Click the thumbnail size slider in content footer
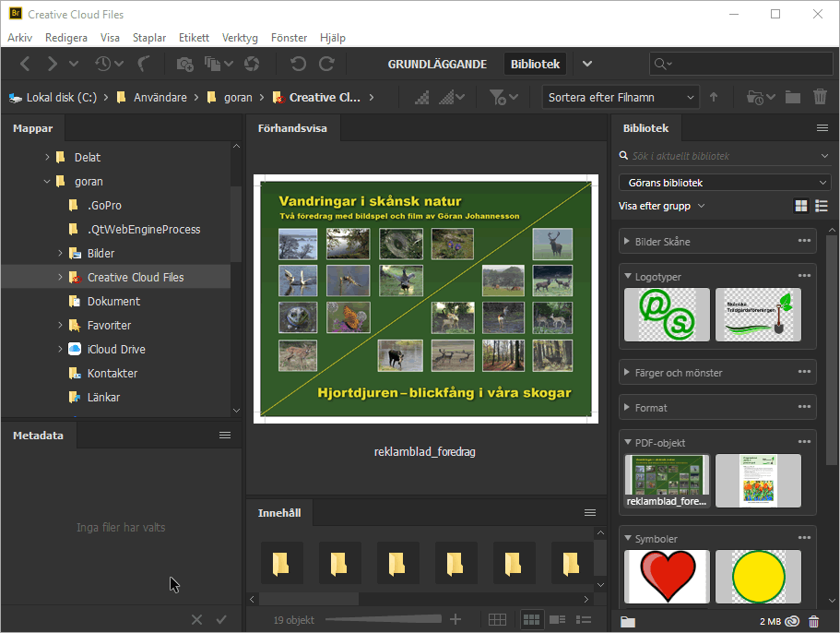The height and width of the screenshot is (633, 840). [x=383, y=619]
